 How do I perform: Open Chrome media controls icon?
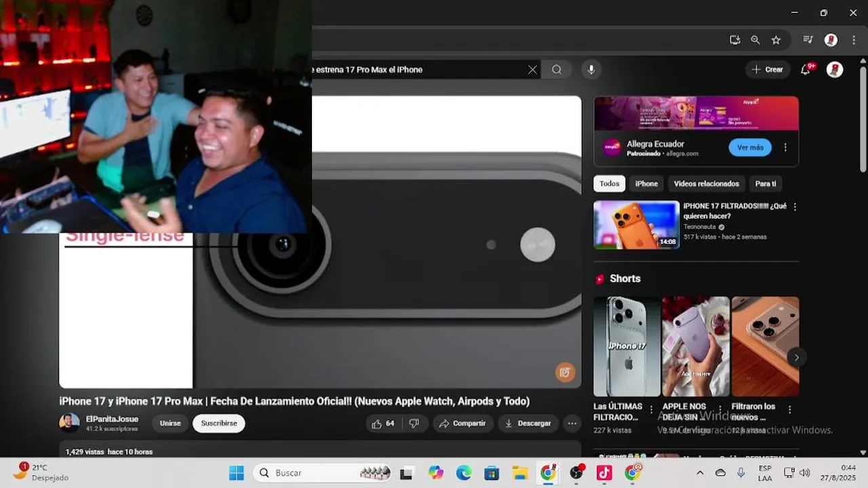pyautogui.click(x=808, y=40)
